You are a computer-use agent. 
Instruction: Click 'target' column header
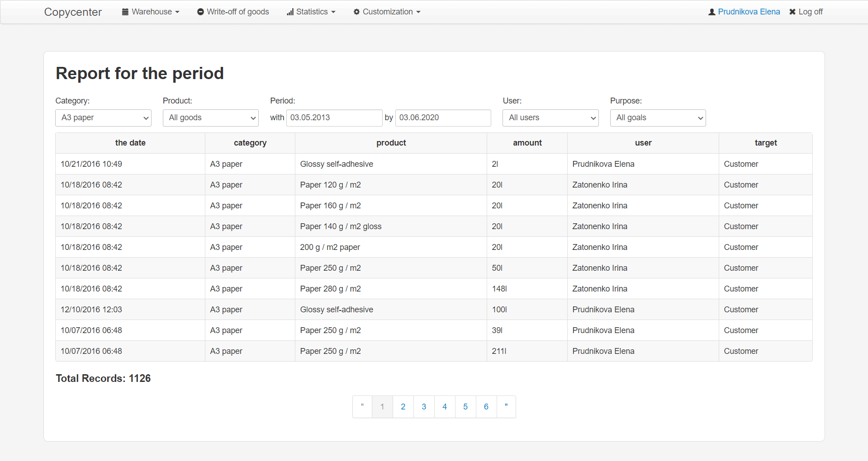[x=766, y=143]
